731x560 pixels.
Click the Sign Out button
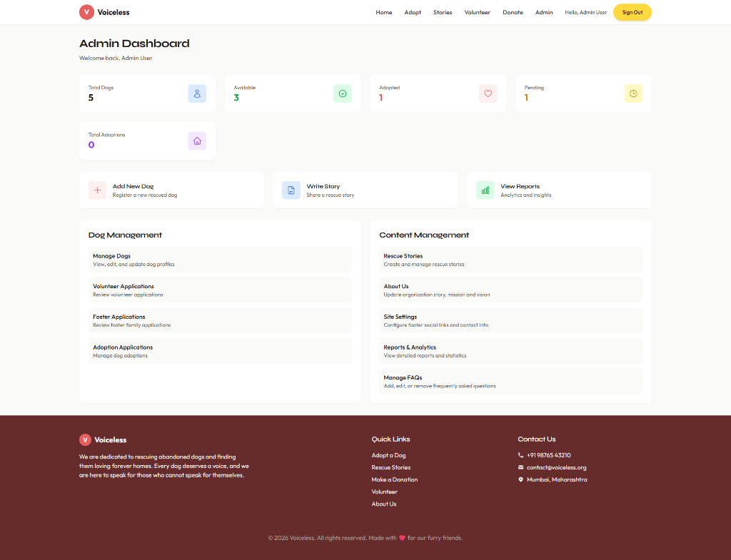(632, 12)
